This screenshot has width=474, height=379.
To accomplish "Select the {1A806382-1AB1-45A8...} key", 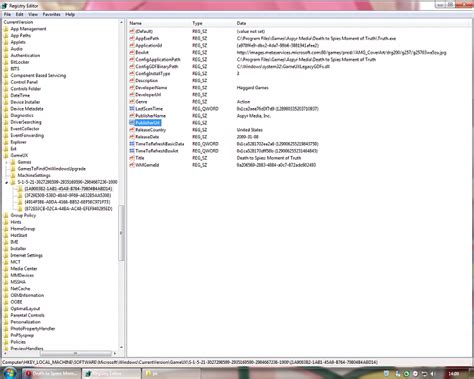I will click(x=68, y=189).
